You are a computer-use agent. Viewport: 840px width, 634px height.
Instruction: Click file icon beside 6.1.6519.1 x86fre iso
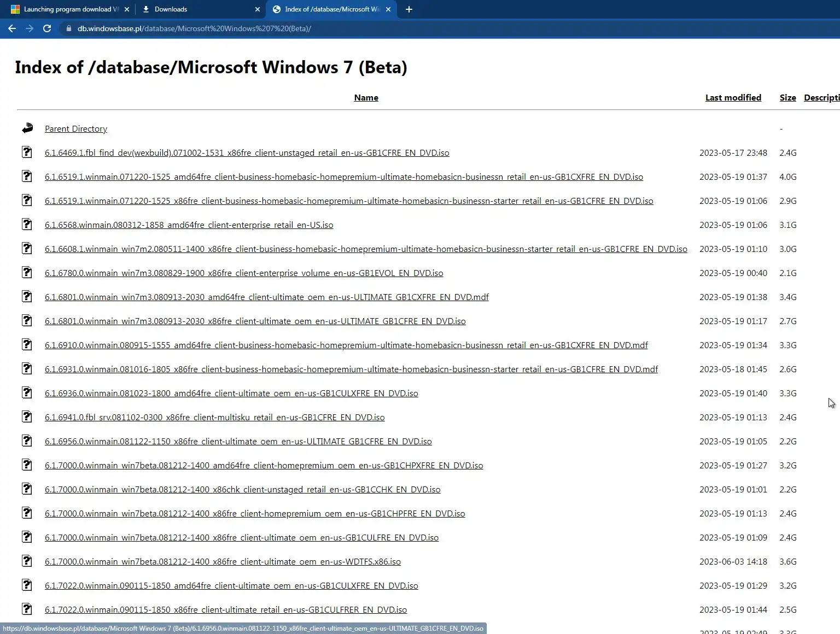27,200
